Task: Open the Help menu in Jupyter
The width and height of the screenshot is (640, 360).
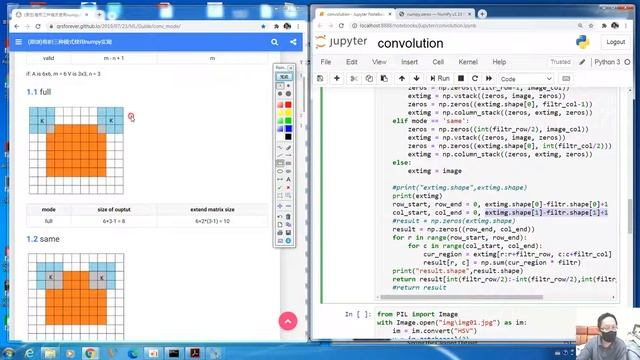Action: point(499,62)
